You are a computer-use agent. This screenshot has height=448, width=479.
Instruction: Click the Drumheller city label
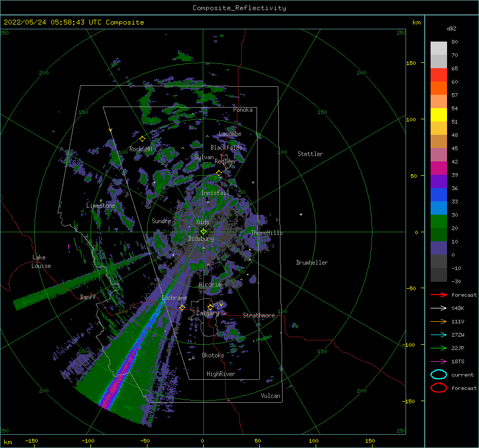coord(312,263)
